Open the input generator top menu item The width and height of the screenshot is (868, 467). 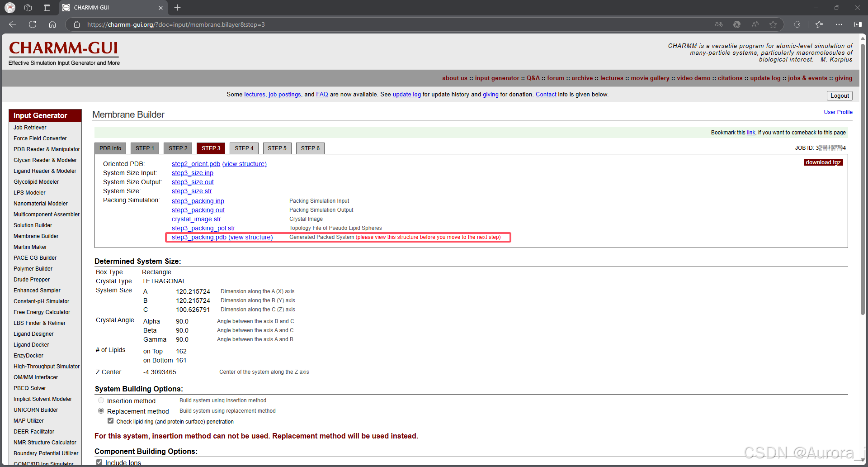click(497, 78)
